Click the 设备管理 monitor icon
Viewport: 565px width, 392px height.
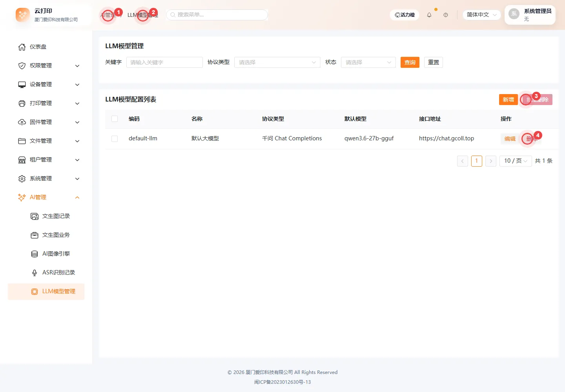pyautogui.click(x=22, y=85)
